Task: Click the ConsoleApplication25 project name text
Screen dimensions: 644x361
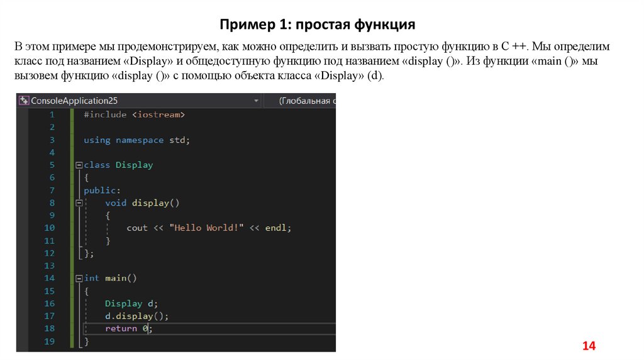Action: pos(74,101)
